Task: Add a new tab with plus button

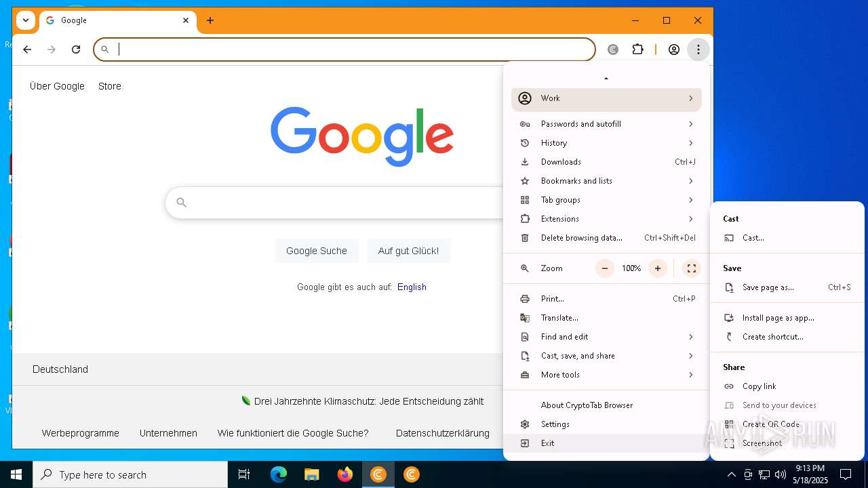Action: tap(210, 20)
